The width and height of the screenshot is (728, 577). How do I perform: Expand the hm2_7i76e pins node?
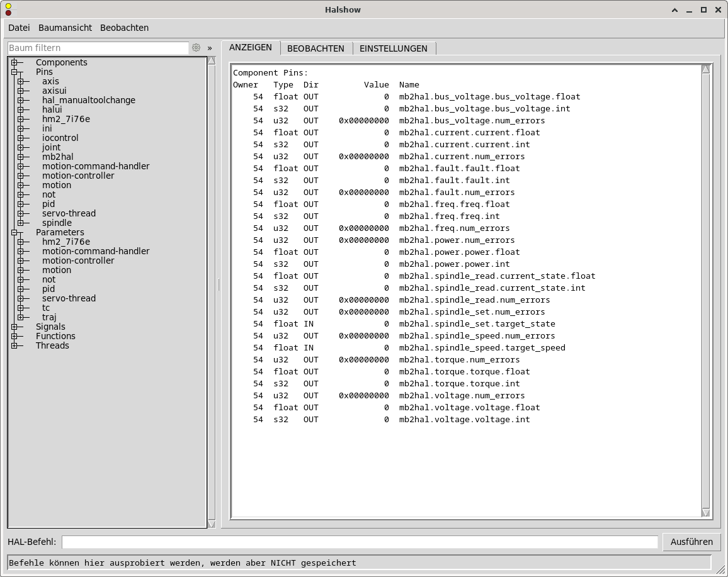(20, 119)
